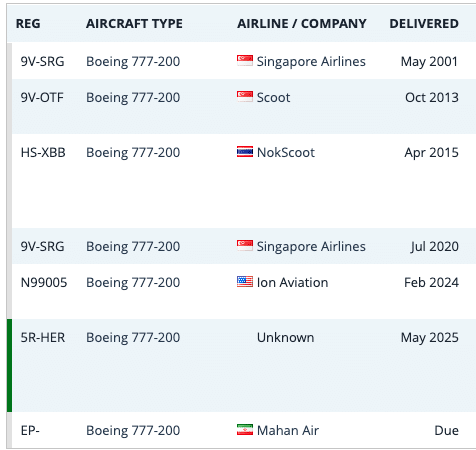Click the Iran flag next to Mahan Air
This screenshot has height=450, width=476.
click(245, 430)
